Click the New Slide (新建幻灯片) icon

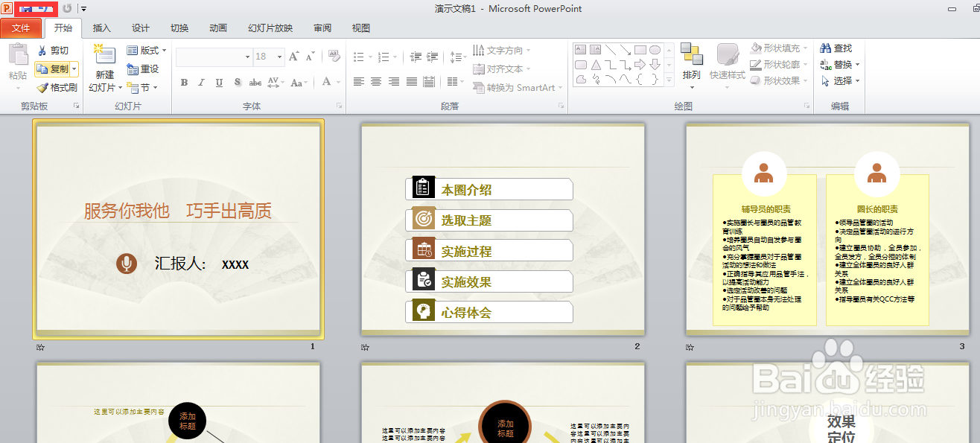coord(105,55)
